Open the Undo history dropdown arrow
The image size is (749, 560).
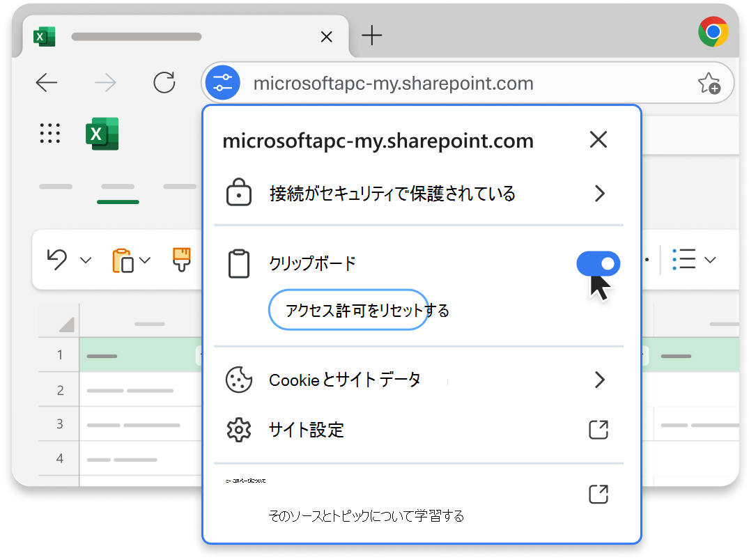86,260
